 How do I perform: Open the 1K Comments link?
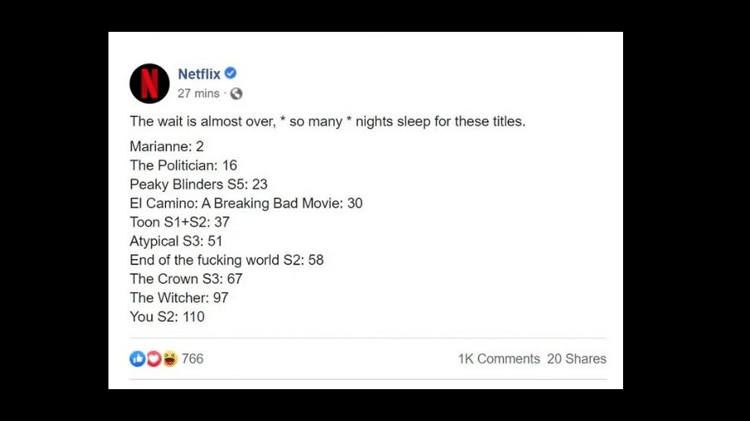coord(499,359)
